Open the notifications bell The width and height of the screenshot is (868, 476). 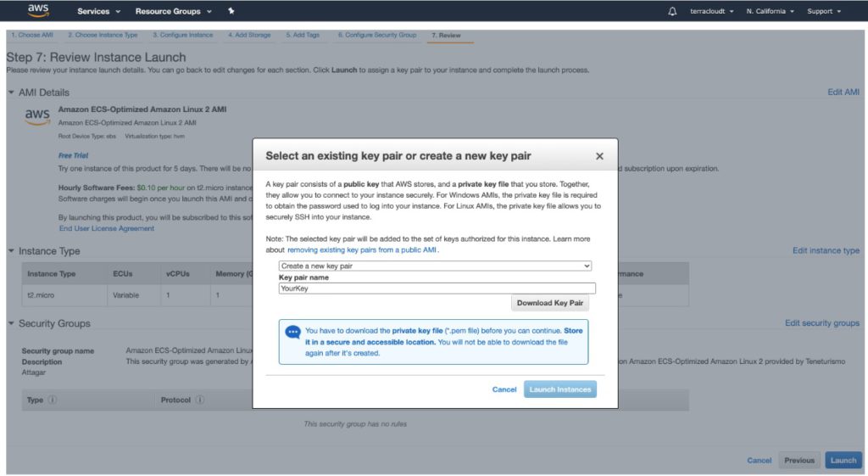tap(672, 11)
